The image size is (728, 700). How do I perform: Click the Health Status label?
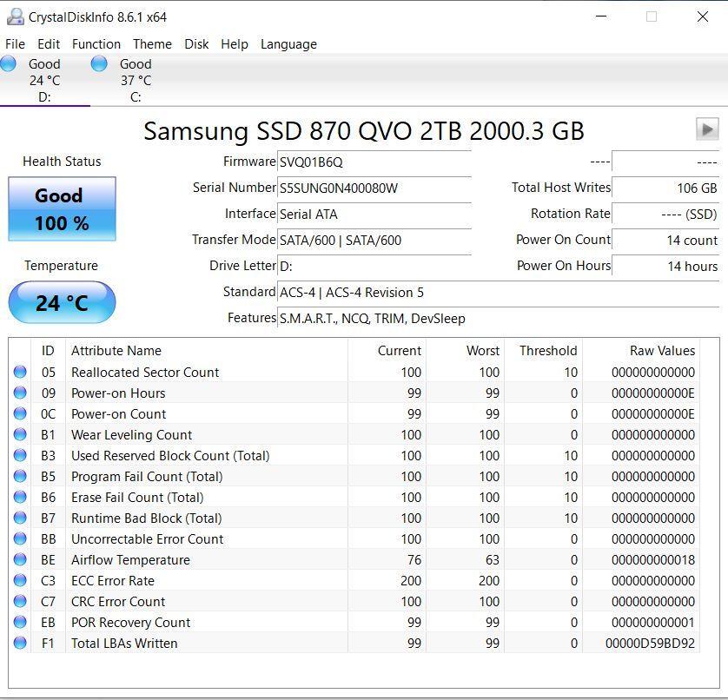[x=62, y=161]
